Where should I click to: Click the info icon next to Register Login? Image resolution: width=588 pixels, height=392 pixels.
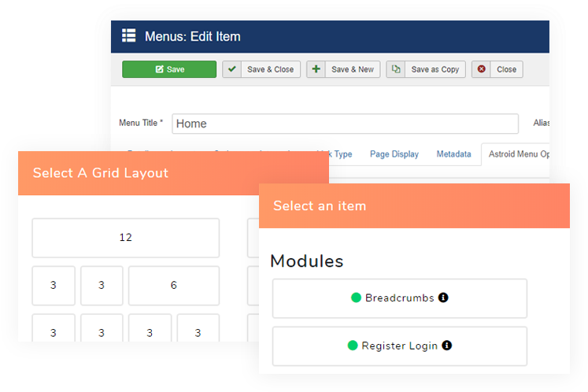446,345
